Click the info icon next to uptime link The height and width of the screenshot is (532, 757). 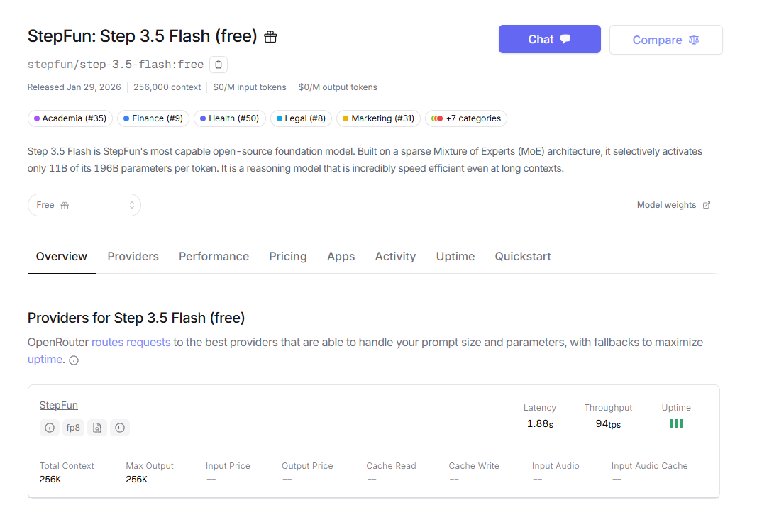point(74,360)
